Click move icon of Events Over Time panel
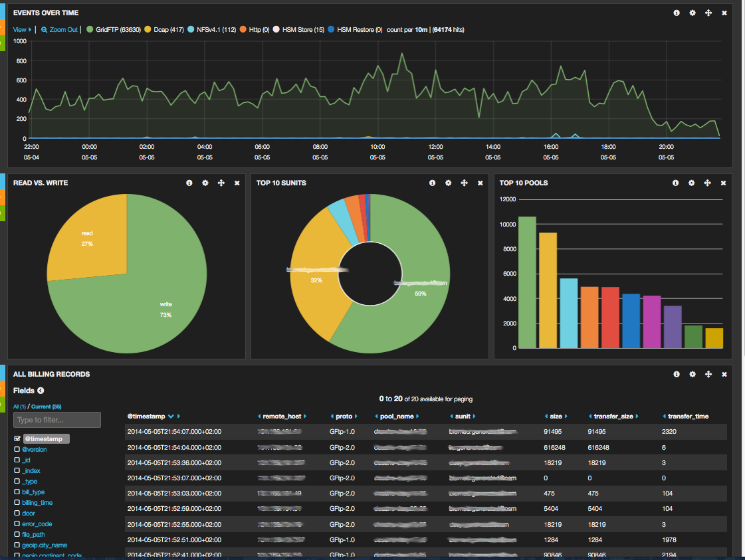This screenshot has height=560, width=745. tap(708, 13)
